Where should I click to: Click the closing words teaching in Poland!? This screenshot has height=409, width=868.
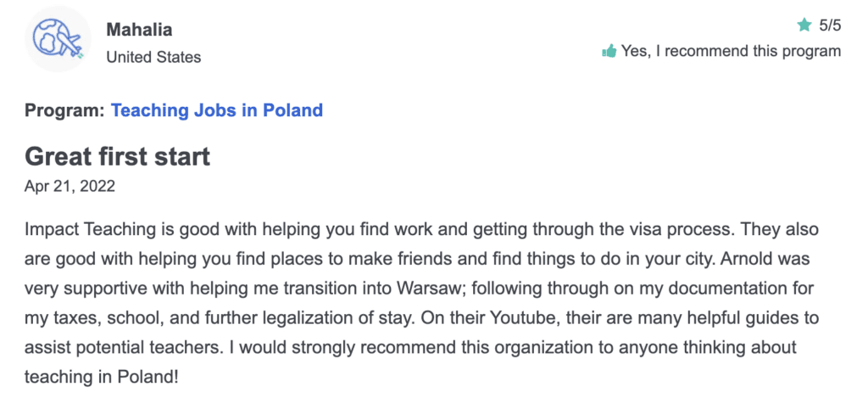point(102,378)
